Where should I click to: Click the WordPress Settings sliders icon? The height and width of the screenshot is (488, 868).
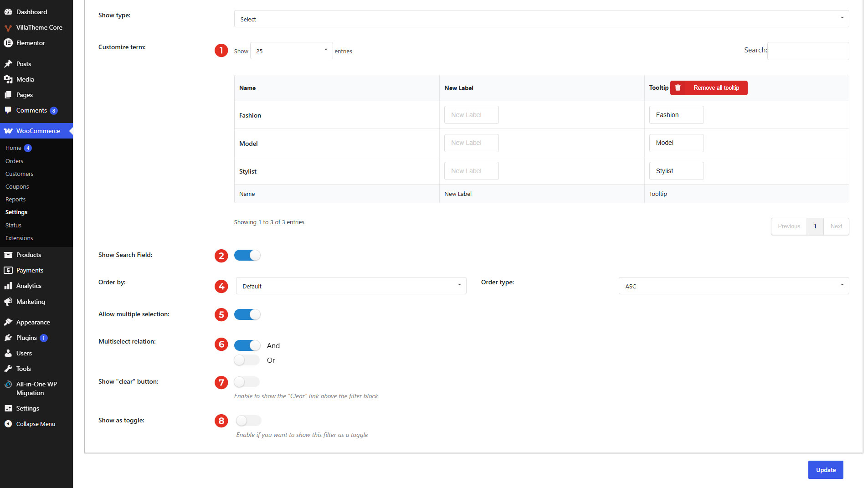[x=8, y=408]
